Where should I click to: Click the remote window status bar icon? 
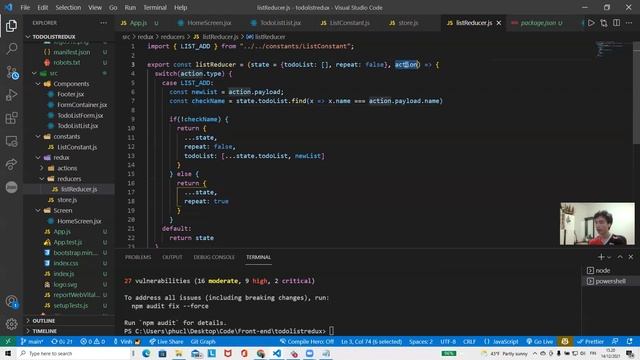pos(8,342)
